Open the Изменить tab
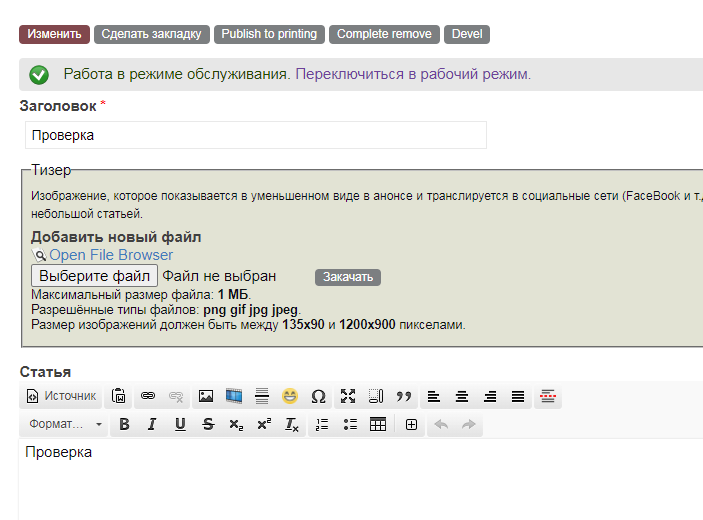The height and width of the screenshot is (520, 703). pyautogui.click(x=54, y=34)
